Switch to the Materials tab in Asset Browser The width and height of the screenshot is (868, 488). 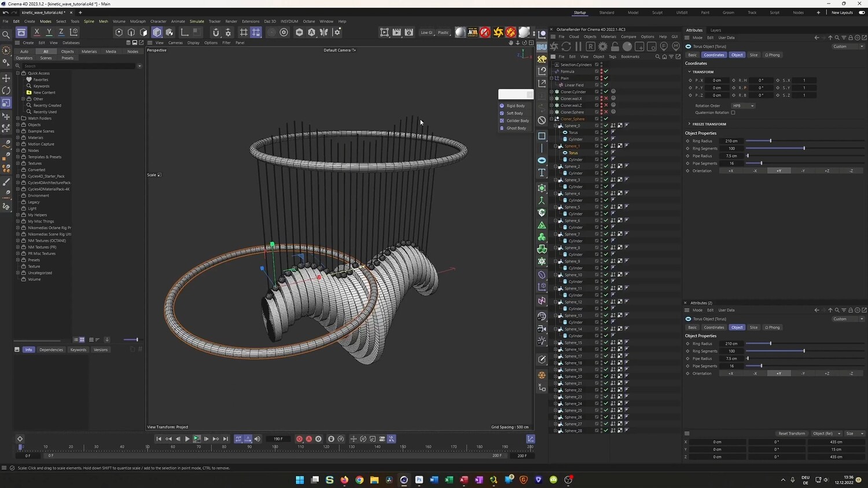tap(89, 51)
